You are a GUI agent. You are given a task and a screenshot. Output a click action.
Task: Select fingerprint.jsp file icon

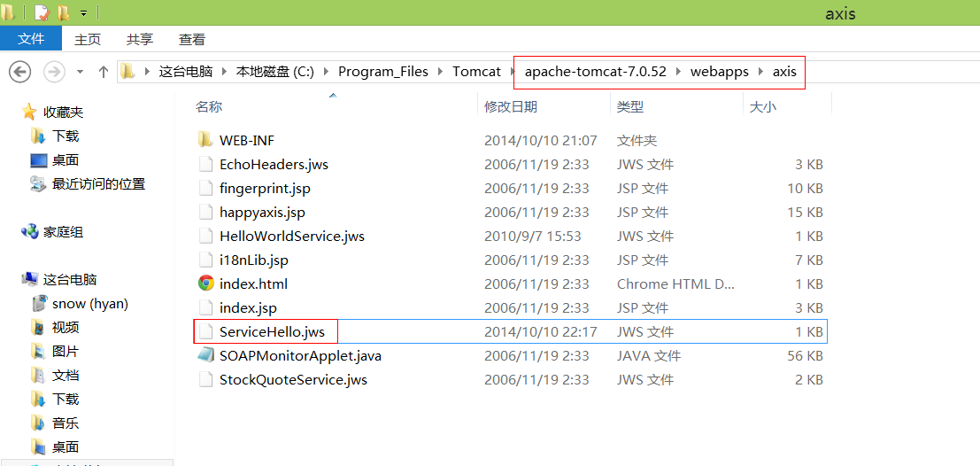(205, 188)
